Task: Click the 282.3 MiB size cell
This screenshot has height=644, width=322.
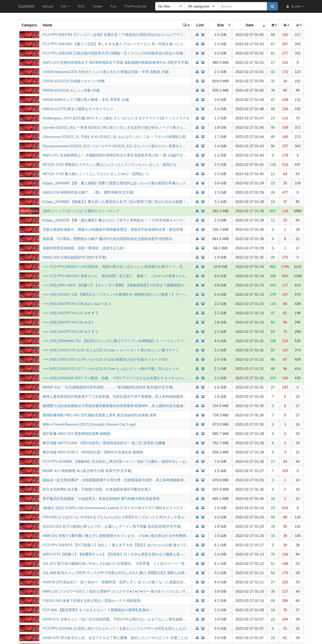Action: click(x=220, y=211)
